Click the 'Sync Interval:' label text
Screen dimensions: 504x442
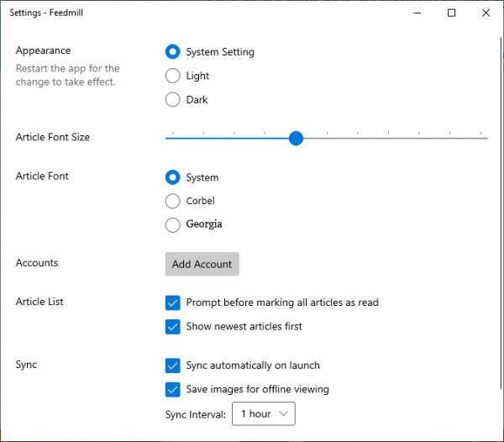[x=196, y=414]
